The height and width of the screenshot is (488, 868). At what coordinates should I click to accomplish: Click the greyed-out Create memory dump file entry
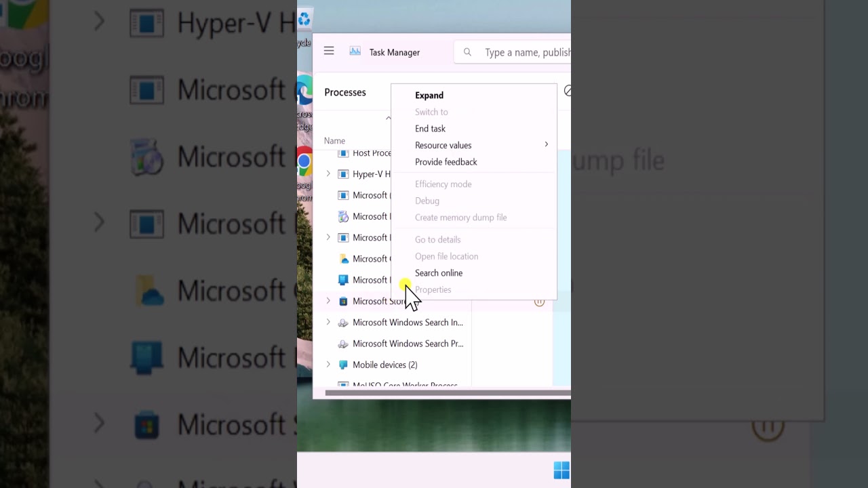pos(460,218)
